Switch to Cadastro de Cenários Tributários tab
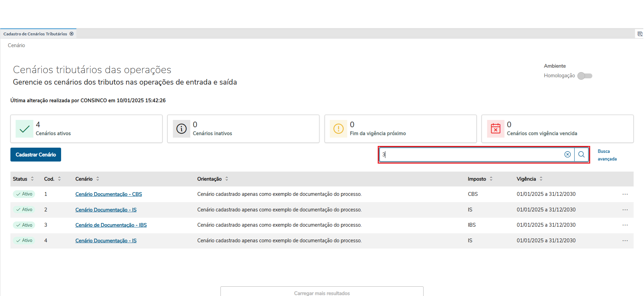Viewport: 644px width, 296px height. pos(35,34)
